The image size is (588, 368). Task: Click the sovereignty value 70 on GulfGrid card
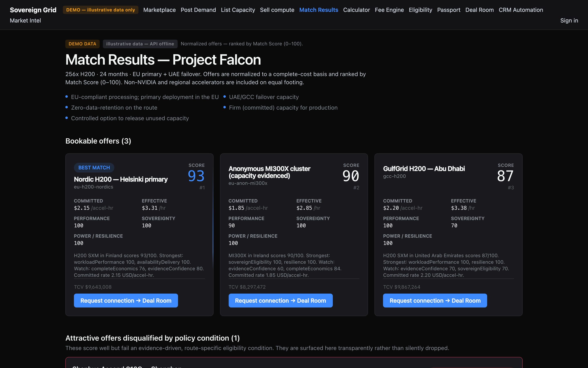(454, 226)
